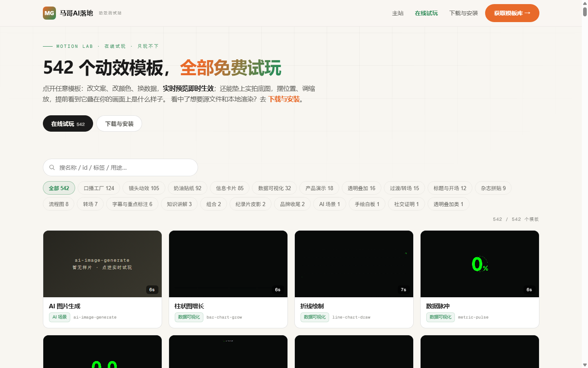This screenshot has height=368, width=588.
Task: Open the 主站 nav link
Action: [398, 13]
